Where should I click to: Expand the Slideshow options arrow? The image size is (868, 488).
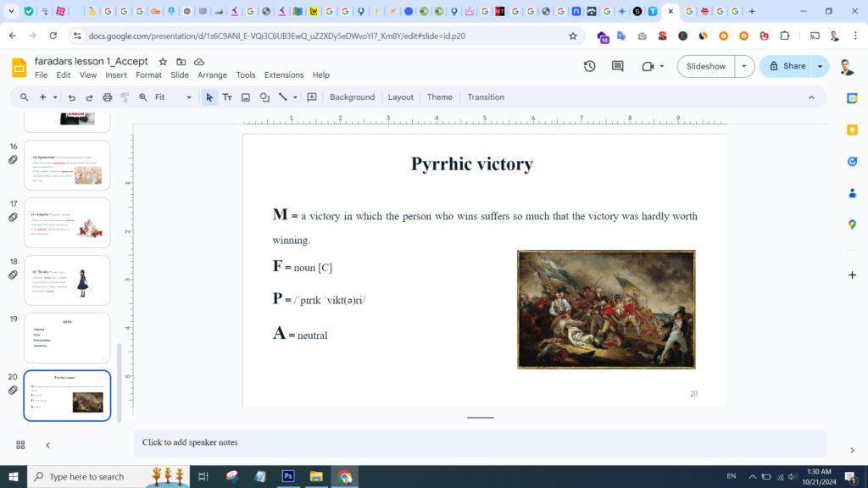(743, 66)
